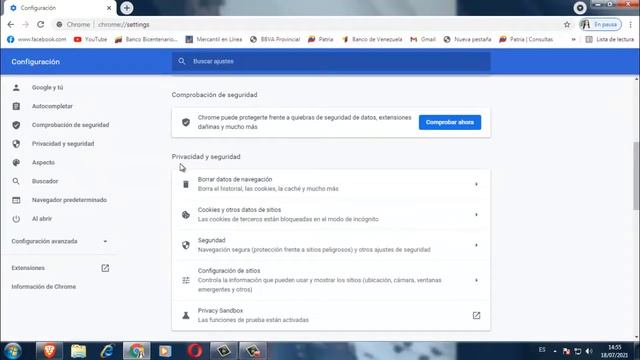Expand Configuración avanzada section
The image size is (640, 360).
(x=59, y=241)
